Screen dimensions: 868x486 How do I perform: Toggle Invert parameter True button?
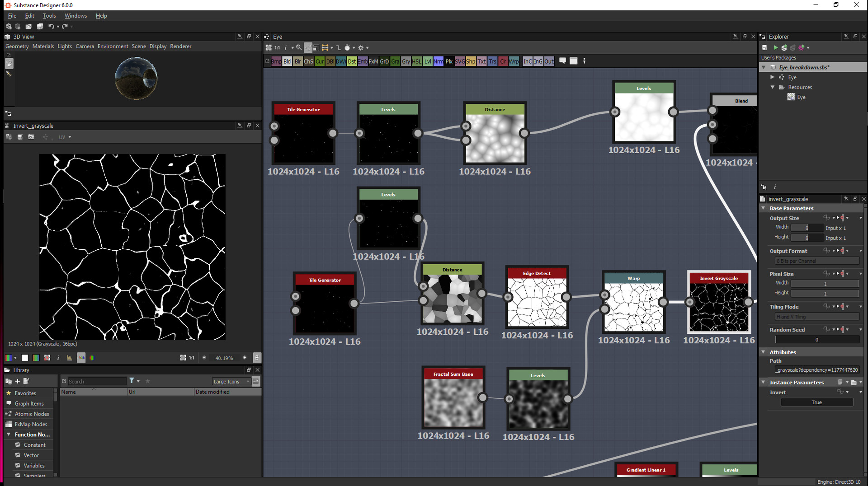(816, 402)
